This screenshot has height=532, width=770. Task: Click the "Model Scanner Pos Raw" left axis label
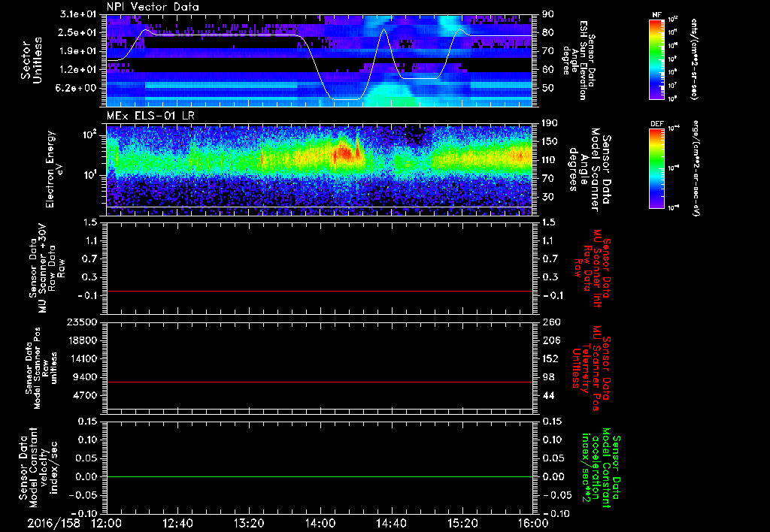pos(41,368)
